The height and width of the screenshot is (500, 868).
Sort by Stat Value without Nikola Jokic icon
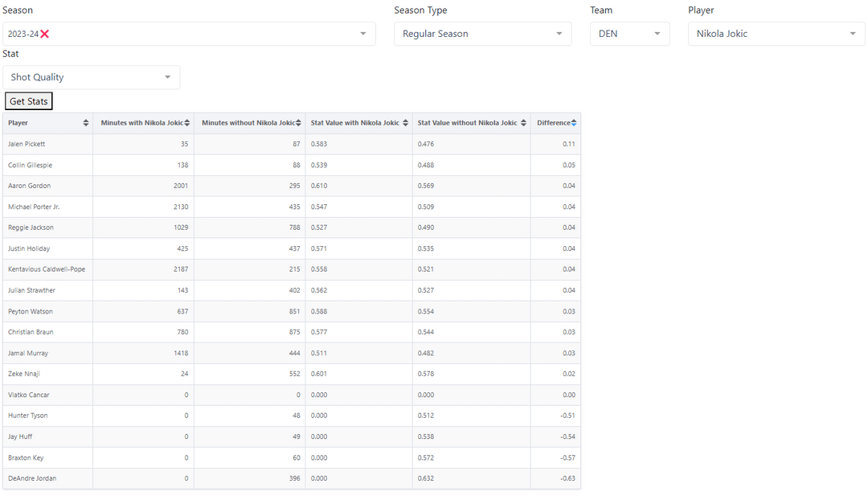pos(524,123)
